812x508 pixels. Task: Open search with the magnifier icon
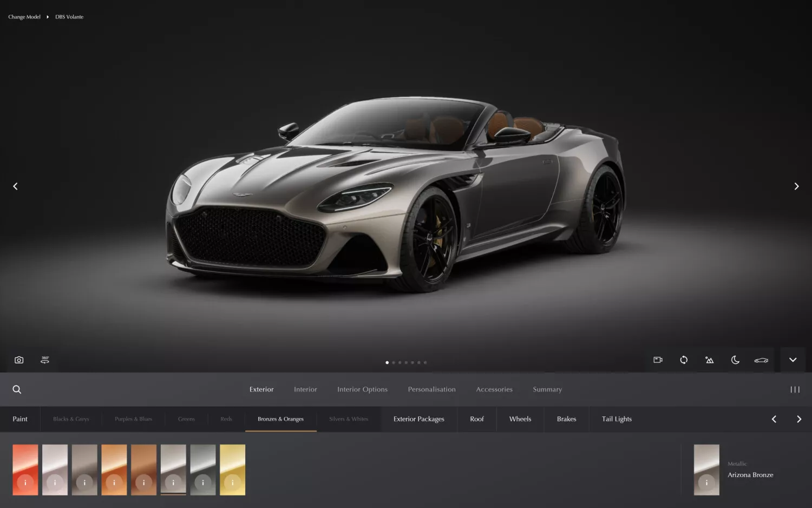pyautogui.click(x=17, y=389)
